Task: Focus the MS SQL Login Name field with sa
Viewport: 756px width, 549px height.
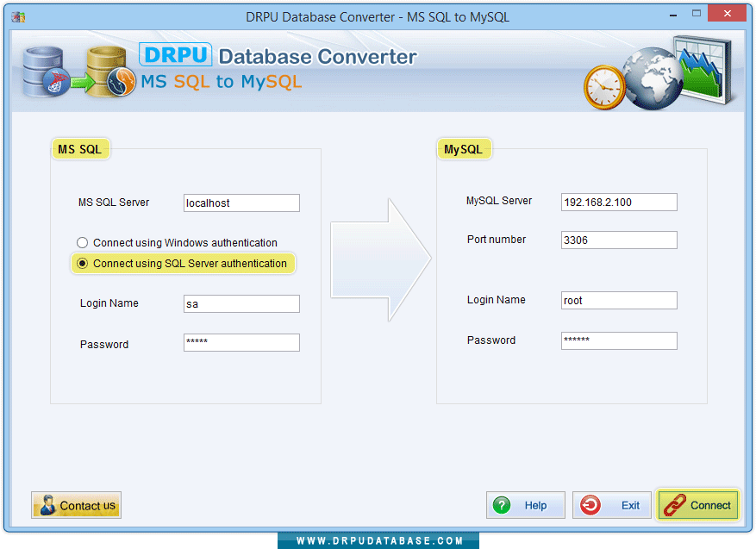Action: click(241, 303)
